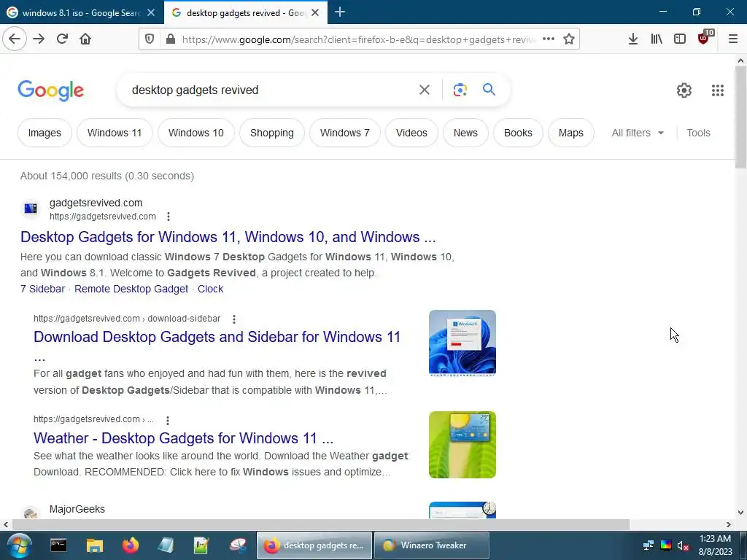Click the vertical scrollbar down arrow
The width and height of the screenshot is (747, 560).
[740, 513]
